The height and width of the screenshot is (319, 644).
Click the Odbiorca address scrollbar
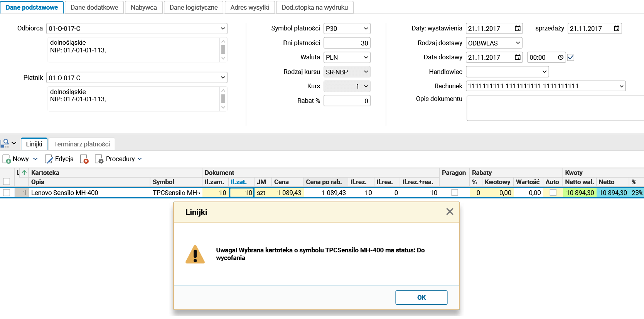[223, 50]
